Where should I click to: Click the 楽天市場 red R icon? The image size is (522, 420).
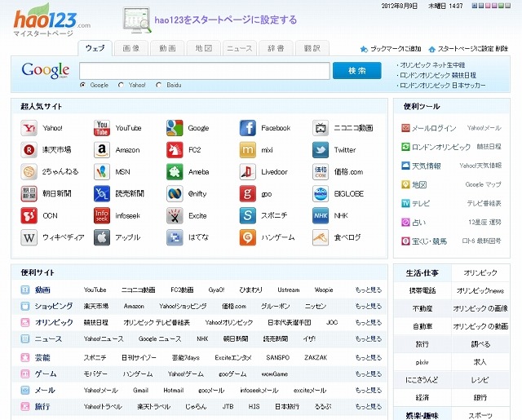tap(29, 150)
